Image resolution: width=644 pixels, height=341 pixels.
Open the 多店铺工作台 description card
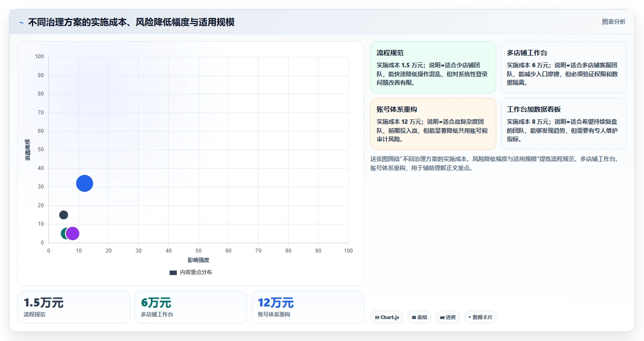point(563,67)
